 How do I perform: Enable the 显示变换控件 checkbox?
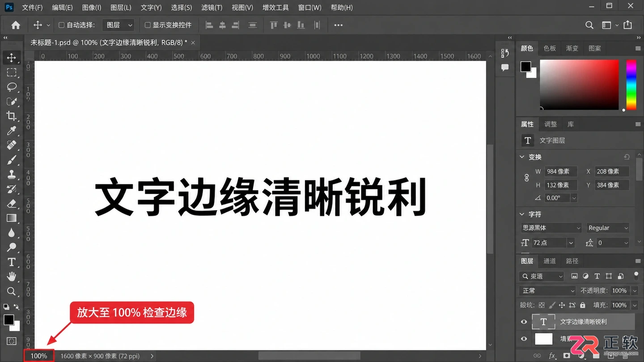click(x=148, y=25)
